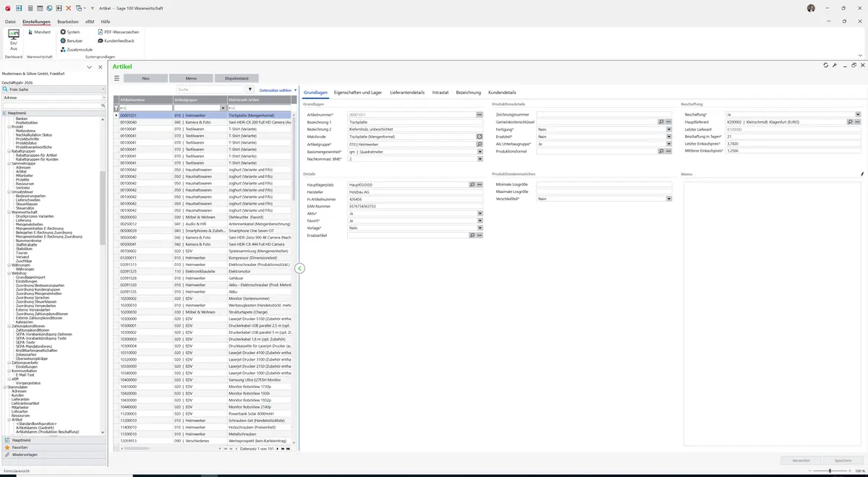Click the Dispobestand button

pos(237,78)
